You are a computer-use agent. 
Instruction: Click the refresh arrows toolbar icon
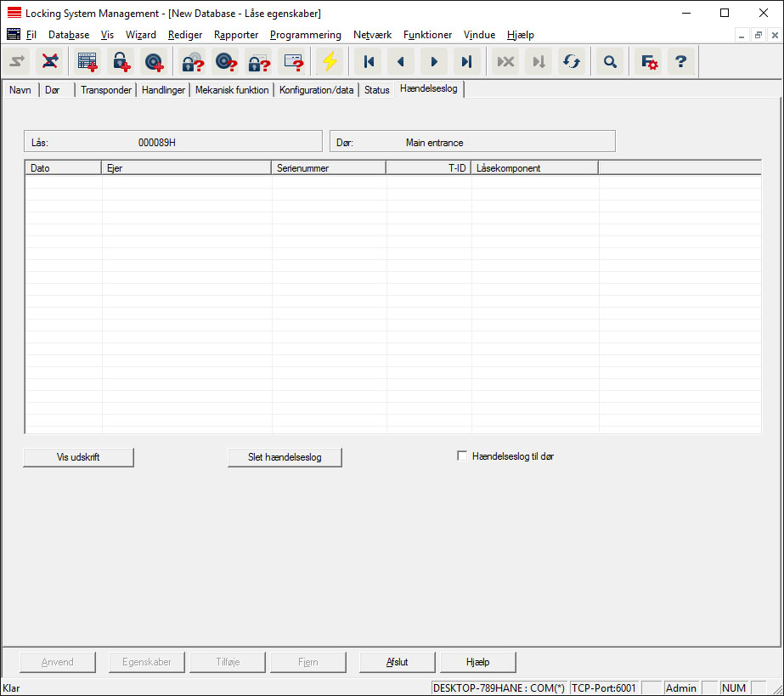(572, 62)
